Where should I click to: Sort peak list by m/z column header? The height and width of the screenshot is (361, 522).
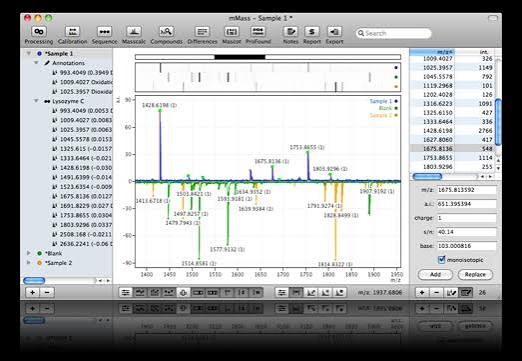click(x=432, y=52)
